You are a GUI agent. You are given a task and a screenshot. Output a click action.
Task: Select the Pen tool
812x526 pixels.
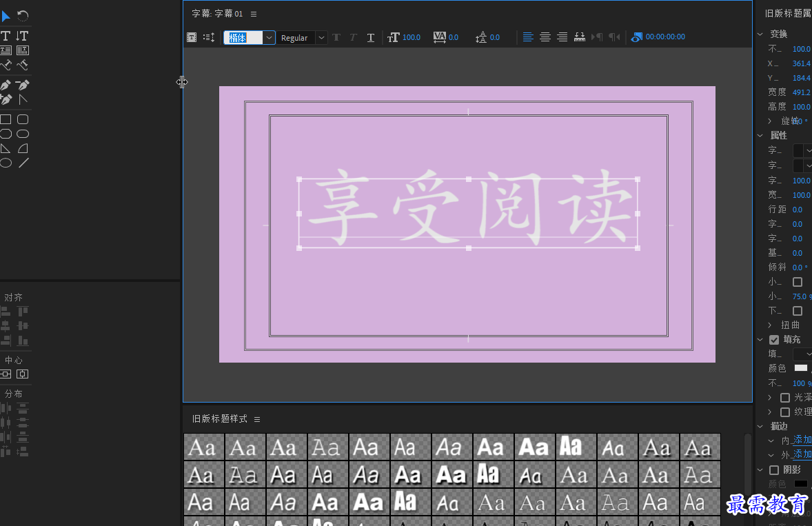pyautogui.click(x=6, y=84)
